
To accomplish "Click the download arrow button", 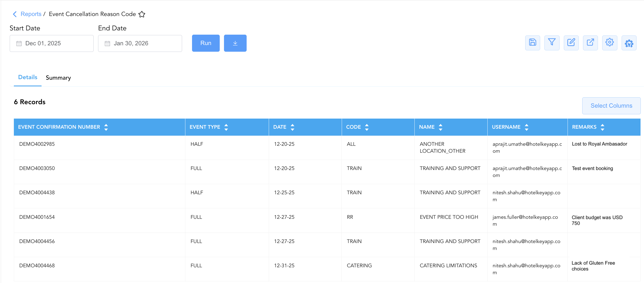I will [x=235, y=43].
